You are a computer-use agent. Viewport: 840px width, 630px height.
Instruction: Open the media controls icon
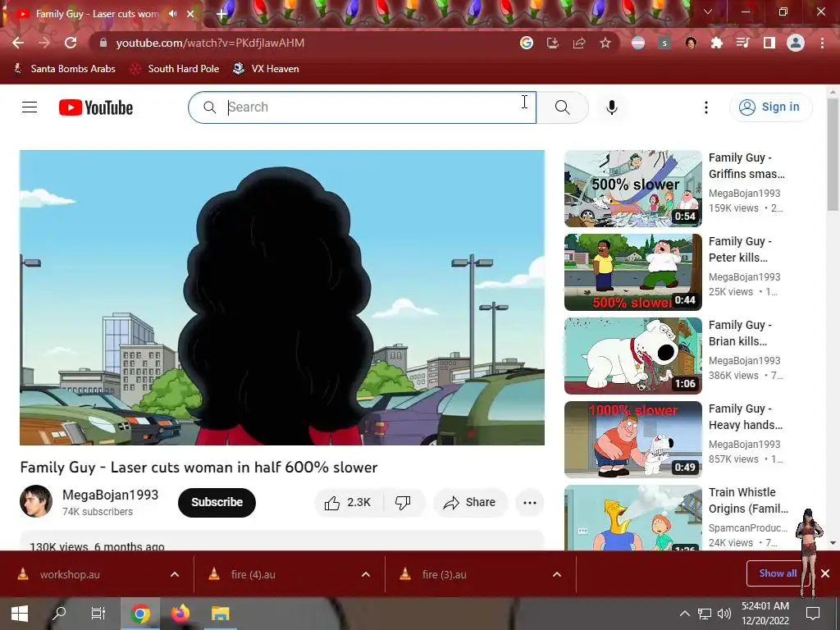743,43
